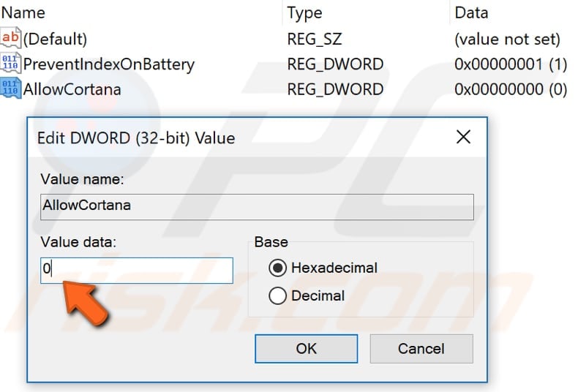Click the 0x00000000 (0) data cell
578x392 pixels.
[x=511, y=89]
